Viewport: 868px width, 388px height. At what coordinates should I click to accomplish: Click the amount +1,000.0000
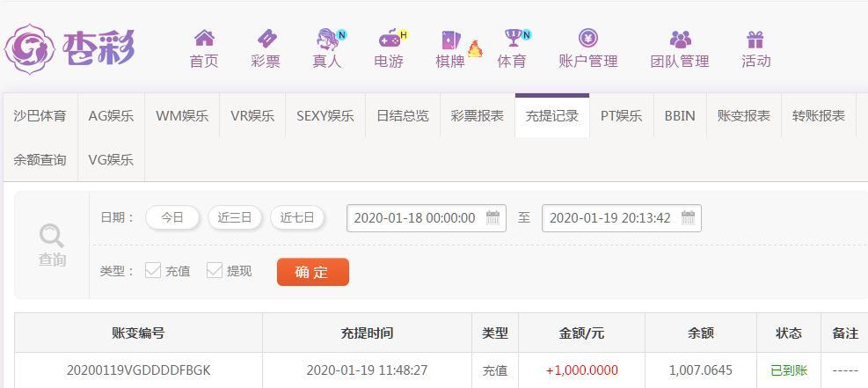pyautogui.click(x=582, y=370)
